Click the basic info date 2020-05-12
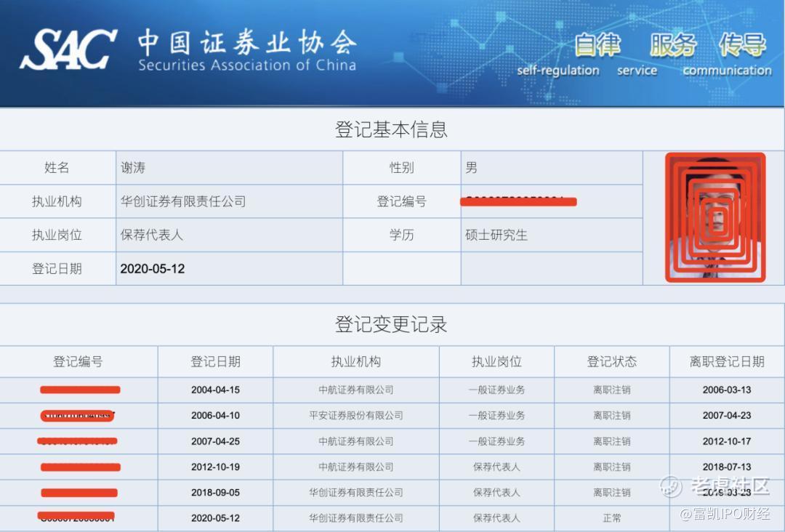785x532 pixels. coord(152,269)
